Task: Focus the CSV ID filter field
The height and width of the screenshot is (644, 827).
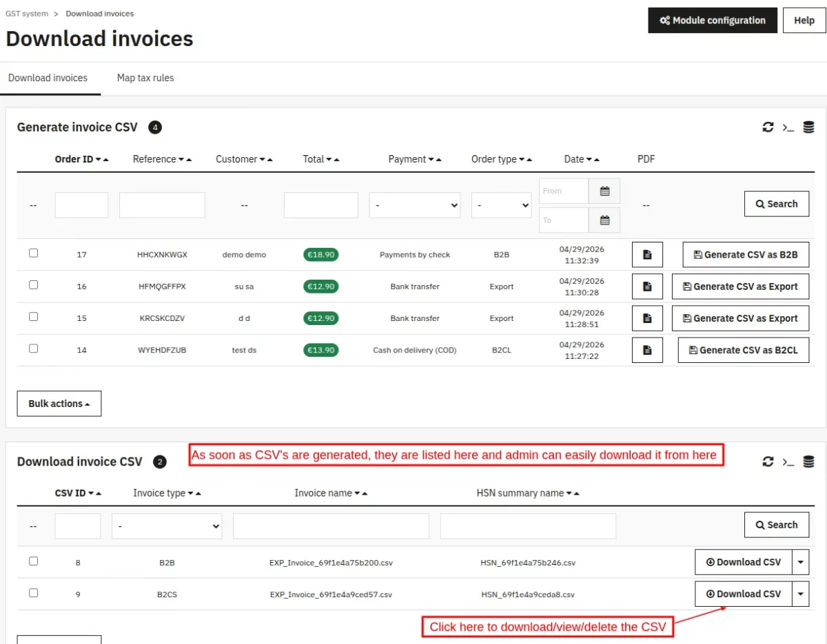Action: coord(78,526)
